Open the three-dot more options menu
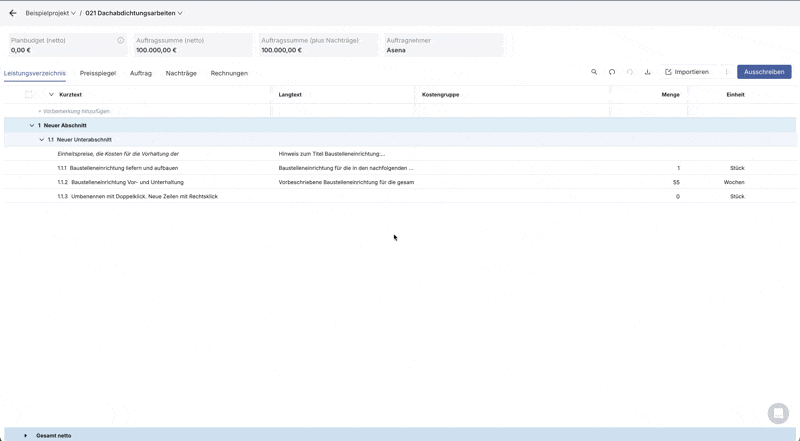 [726, 72]
